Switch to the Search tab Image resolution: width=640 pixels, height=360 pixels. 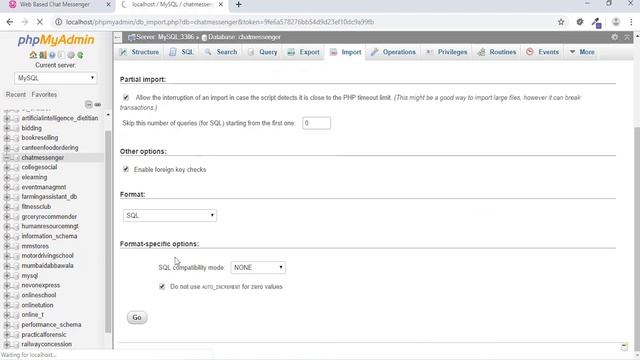pos(221,52)
